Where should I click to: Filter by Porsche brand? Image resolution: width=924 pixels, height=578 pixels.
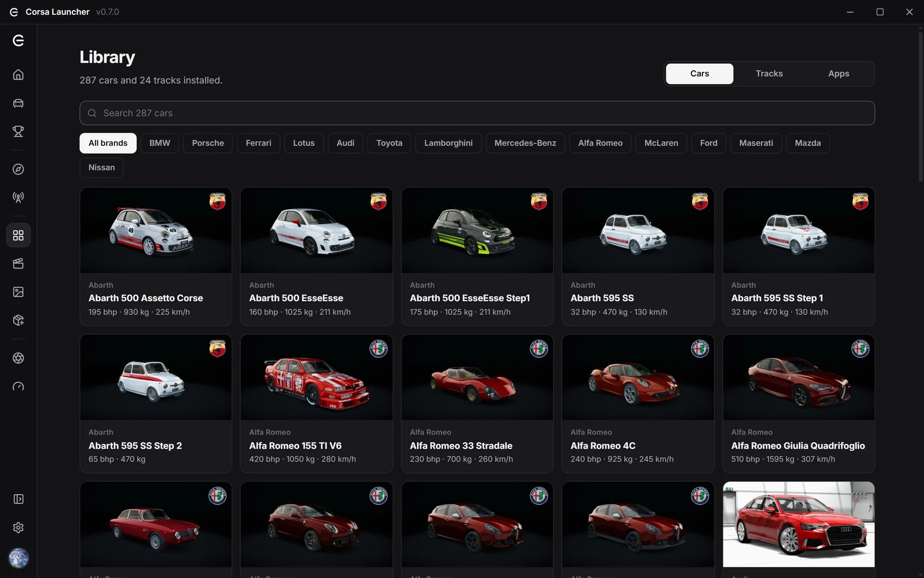tap(208, 143)
